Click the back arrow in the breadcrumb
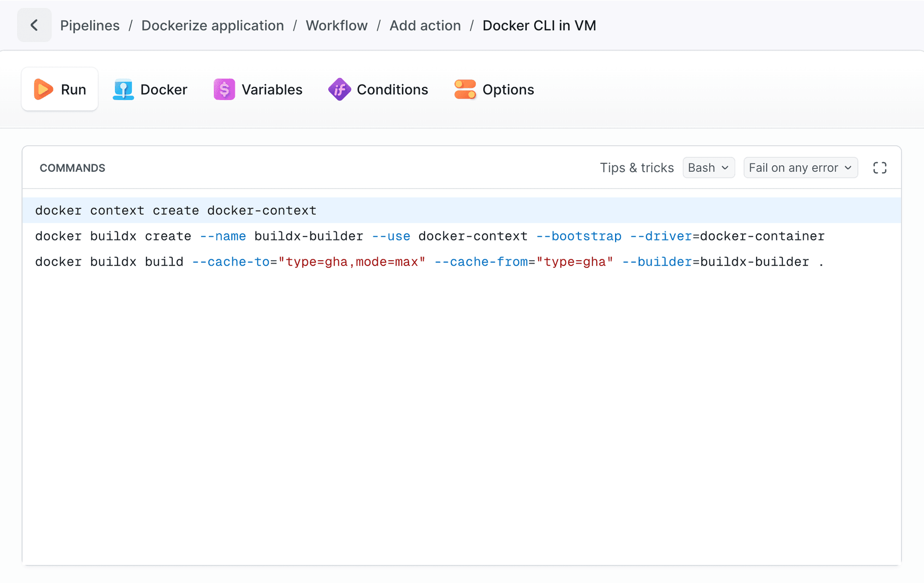The height and width of the screenshot is (583, 924). click(x=34, y=25)
